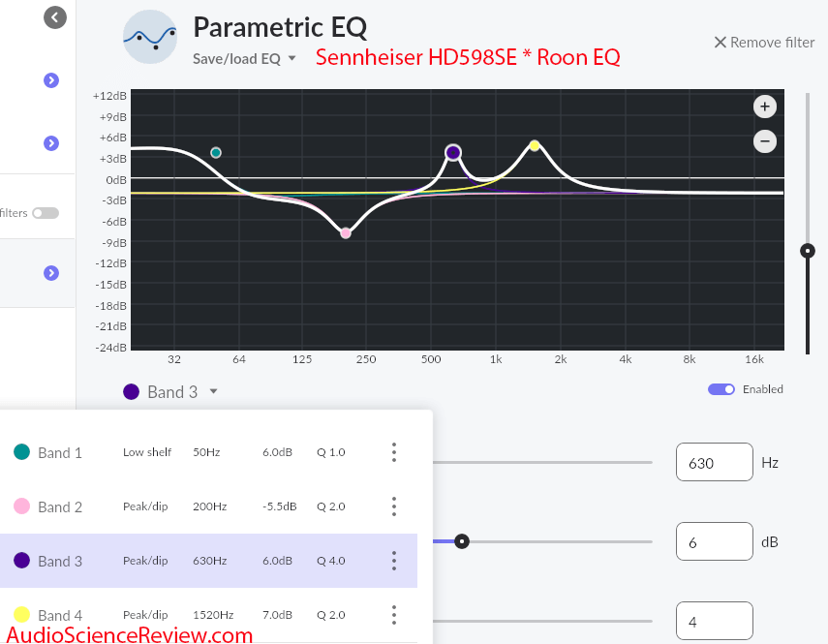Image resolution: width=828 pixels, height=644 pixels.
Task: Click first purple chevron in left sidebar
Action: coord(51,80)
